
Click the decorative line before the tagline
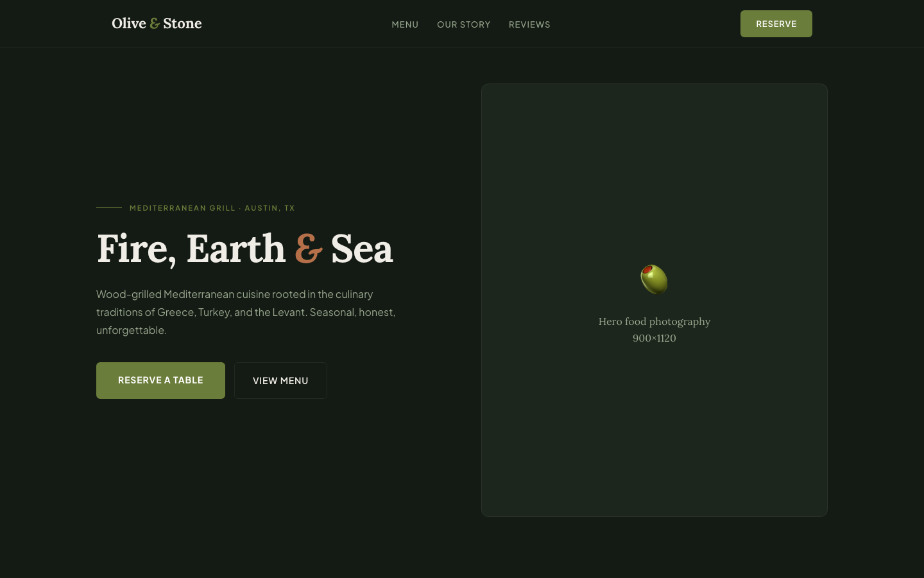coord(109,208)
